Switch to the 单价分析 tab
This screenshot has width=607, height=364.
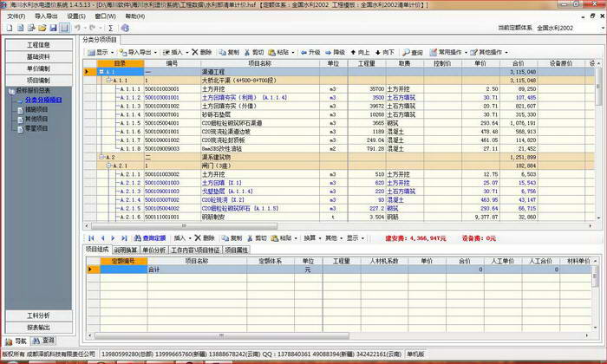(154, 250)
